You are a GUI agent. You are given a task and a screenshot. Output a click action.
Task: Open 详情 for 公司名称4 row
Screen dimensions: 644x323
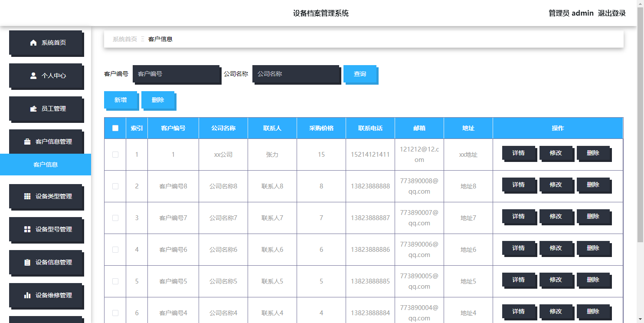[x=519, y=311]
